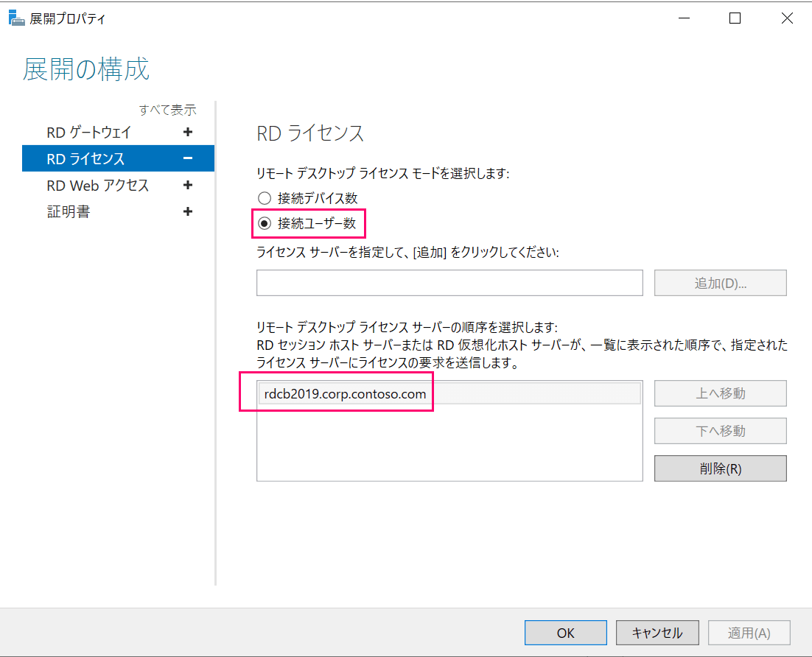The width and height of the screenshot is (812, 657).
Task: Select the 接続ユーザー数 radio button
Action: pyautogui.click(x=264, y=224)
